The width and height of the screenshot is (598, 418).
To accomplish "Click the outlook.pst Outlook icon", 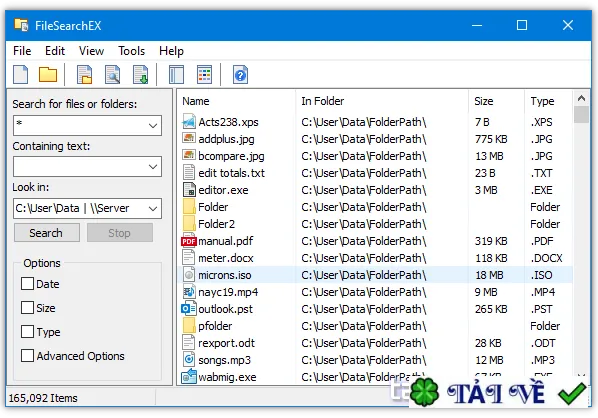I will pos(189,309).
